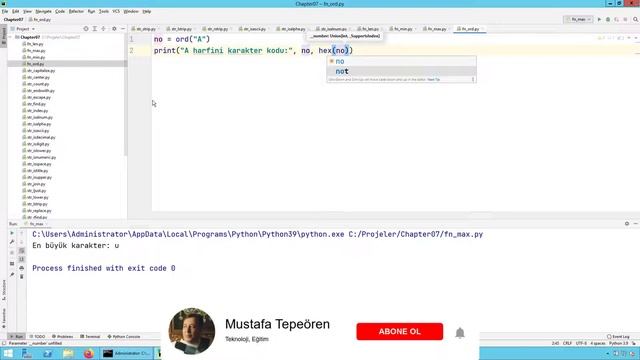This screenshot has width=640, height=360.
Task: Open the Python Console tab
Action: [124, 337]
